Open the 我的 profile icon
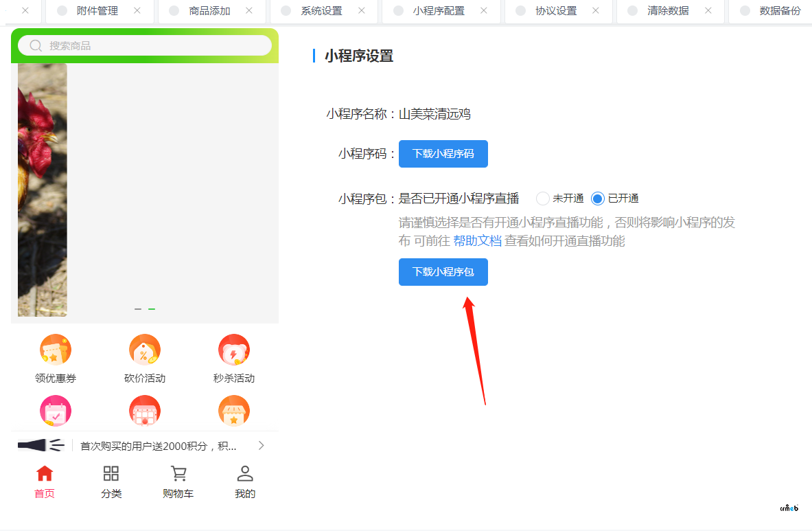 (244, 473)
